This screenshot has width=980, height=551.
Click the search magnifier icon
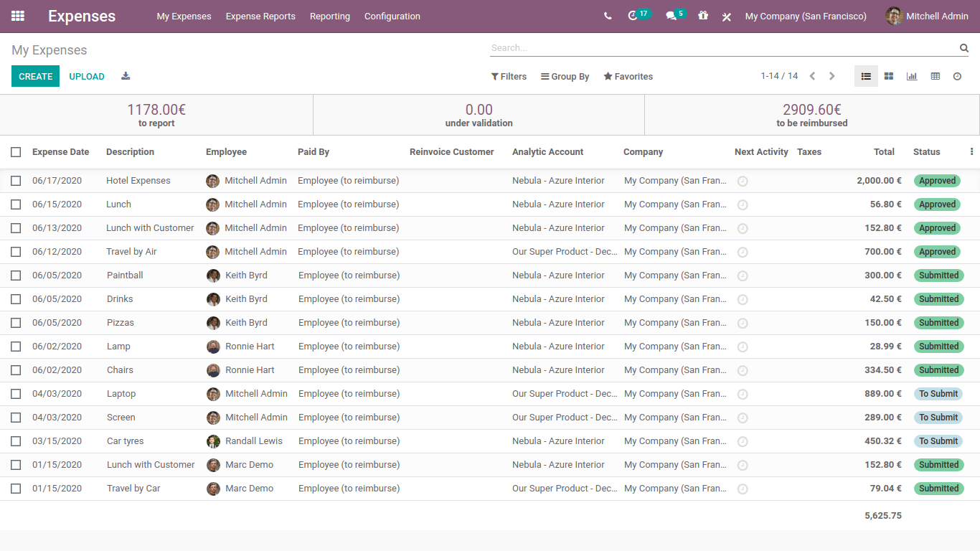click(x=964, y=48)
